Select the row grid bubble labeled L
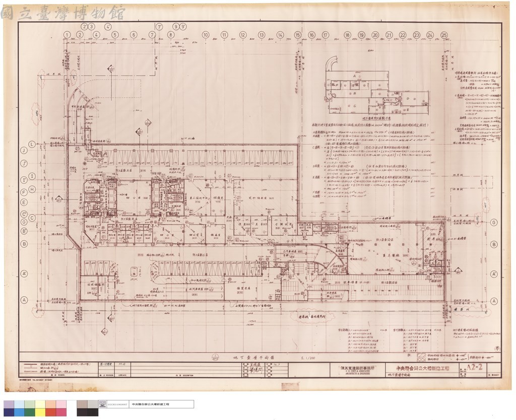 [32, 145]
